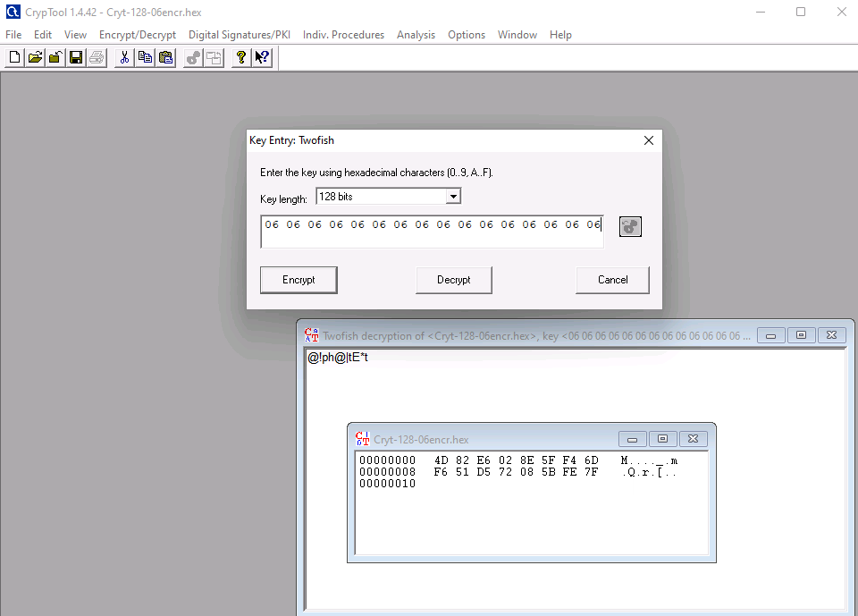Click the Paste clipboard icon
858x616 pixels.
pos(165,58)
